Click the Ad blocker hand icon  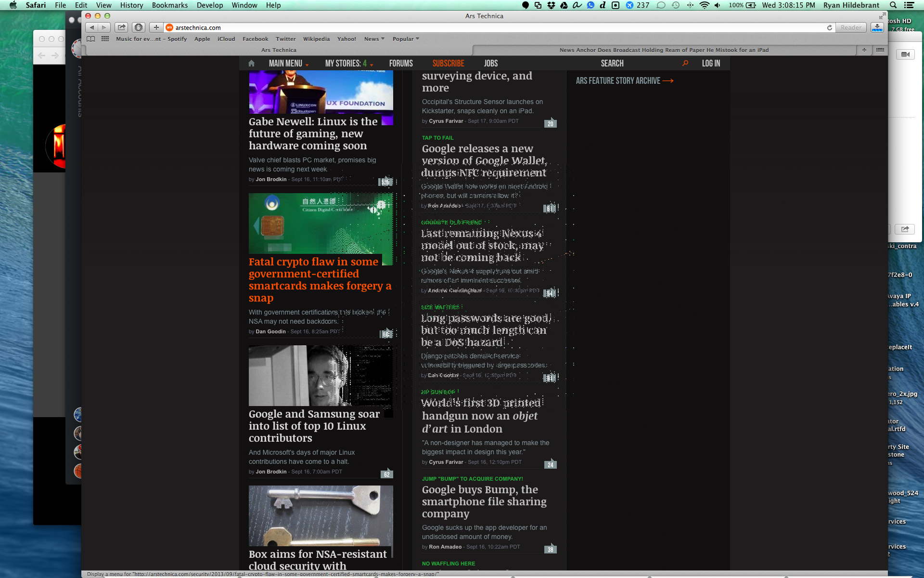139,27
